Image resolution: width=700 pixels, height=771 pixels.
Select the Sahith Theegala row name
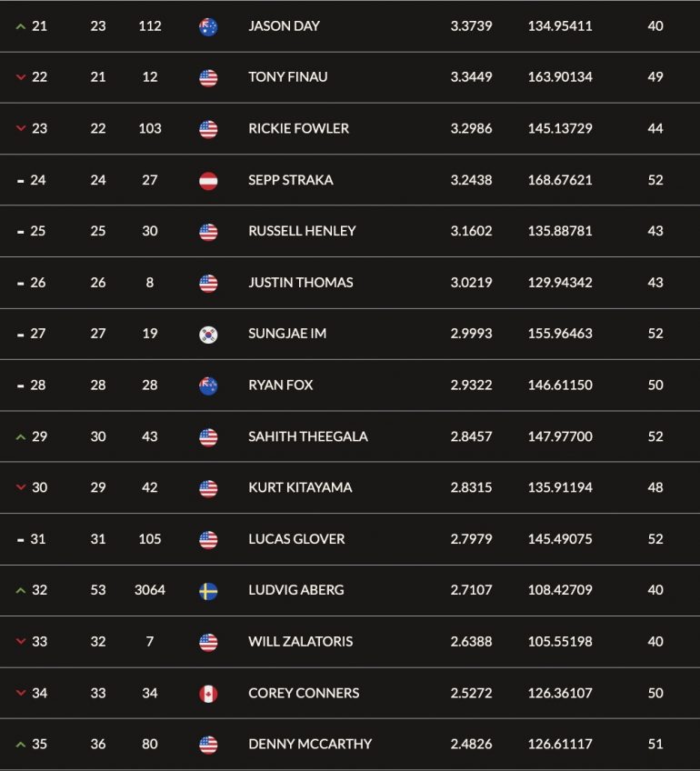tap(307, 436)
